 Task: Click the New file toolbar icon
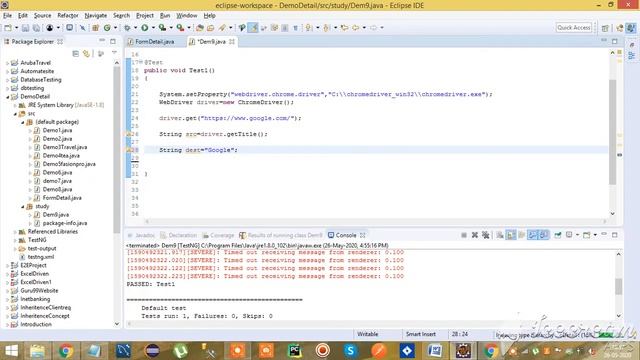(x=8, y=28)
